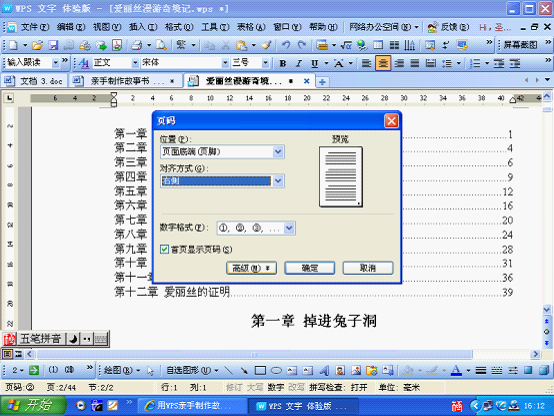Toggle Bold formatting

click(283, 63)
